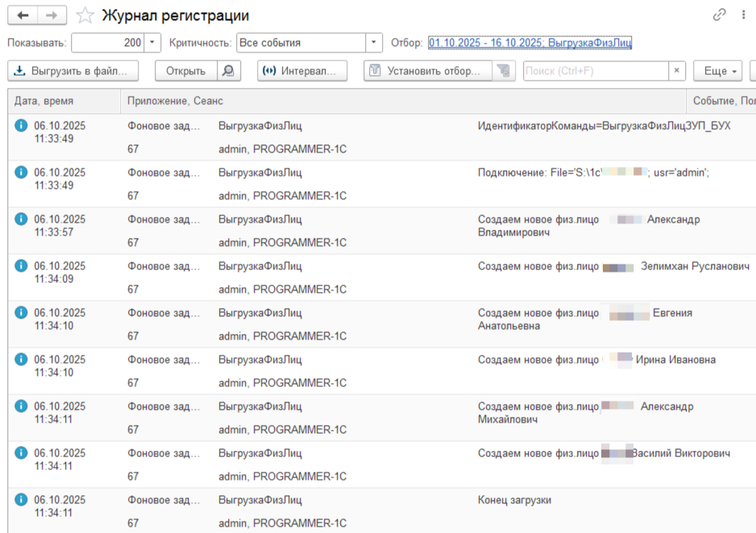The width and height of the screenshot is (756, 533).
Task: Click the Установить отбор button
Action: coord(428,71)
